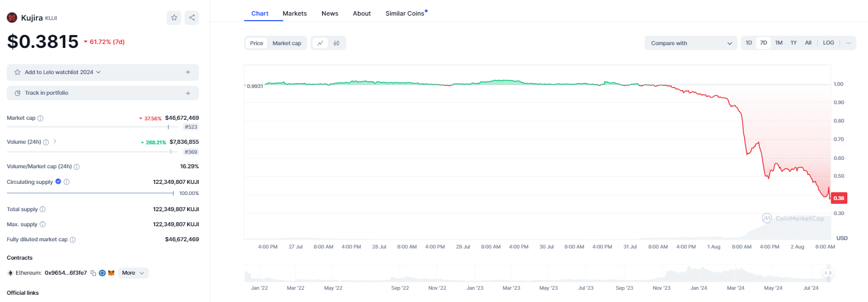This screenshot has height=302, width=868.
Task: Add token to MetaMask via fox icon
Action: point(111,273)
